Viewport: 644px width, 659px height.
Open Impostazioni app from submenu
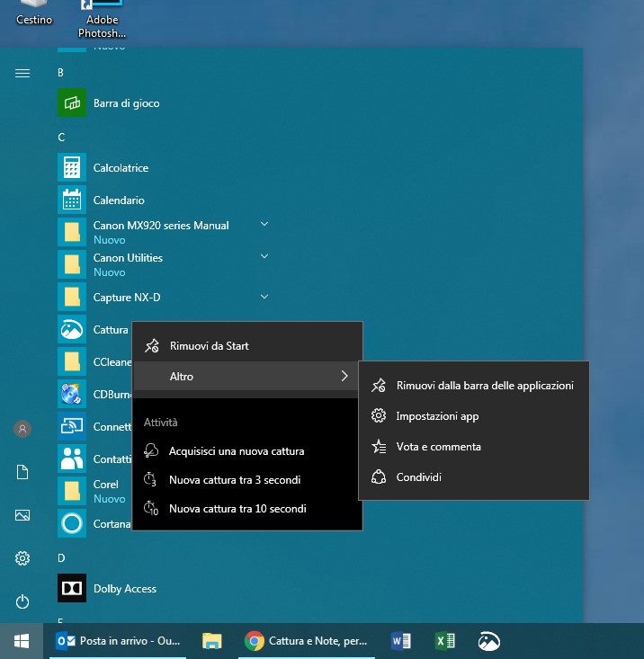(437, 416)
